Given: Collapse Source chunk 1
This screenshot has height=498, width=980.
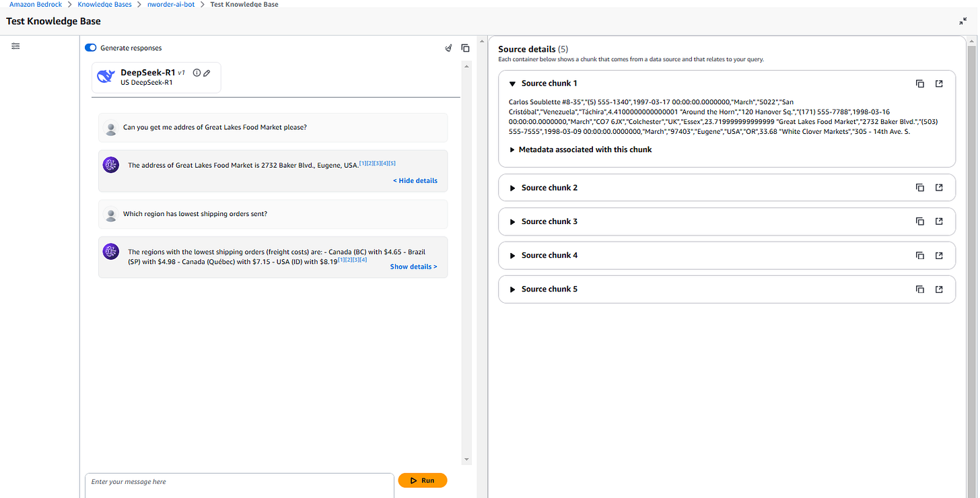Looking at the screenshot, I should pyautogui.click(x=513, y=83).
